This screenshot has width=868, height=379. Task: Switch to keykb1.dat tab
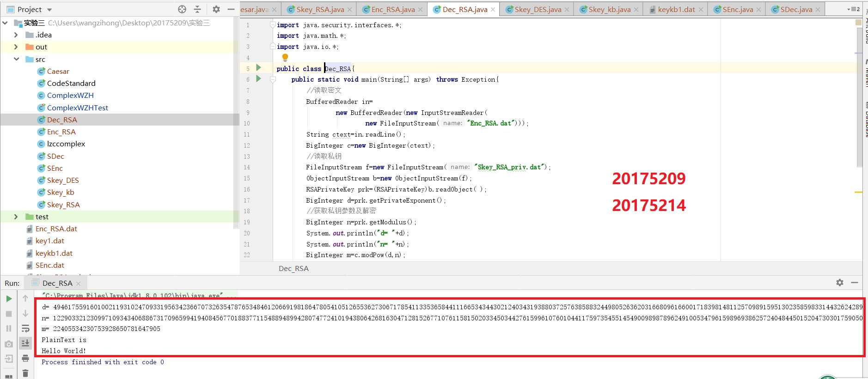point(676,9)
